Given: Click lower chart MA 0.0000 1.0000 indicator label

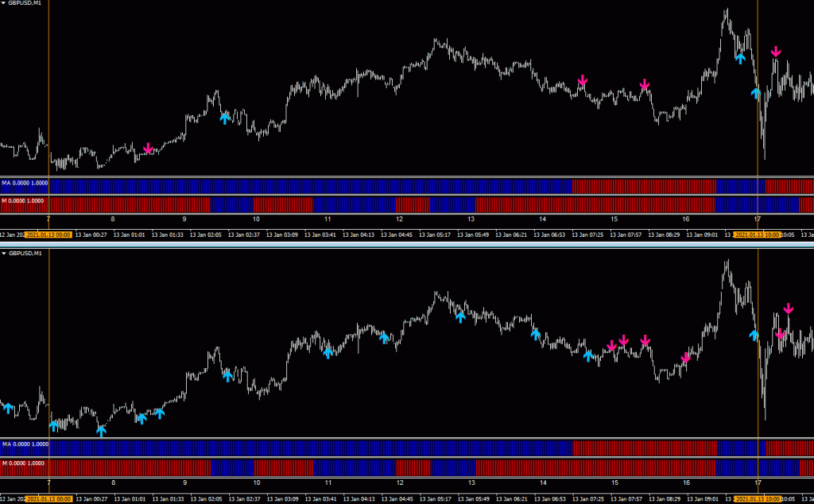Looking at the screenshot, I should pyautogui.click(x=25, y=444).
